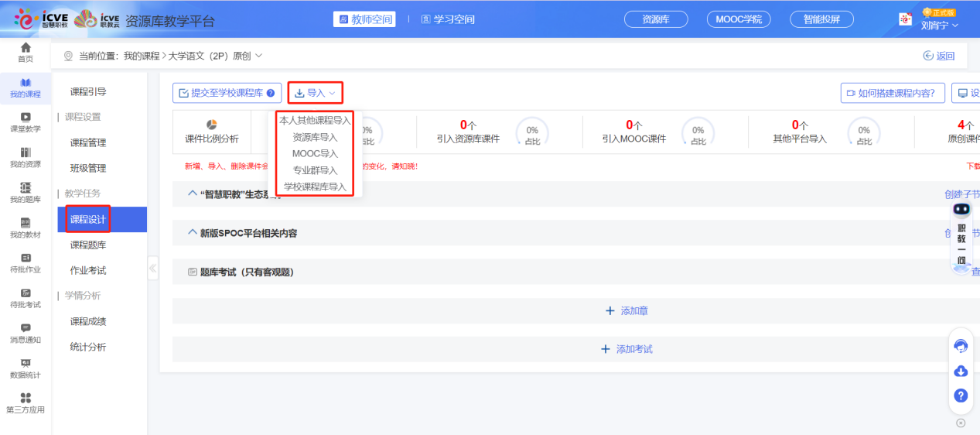This screenshot has width=980, height=435.
Task: Click the Home icon in the sidebar
Action: [26, 49]
